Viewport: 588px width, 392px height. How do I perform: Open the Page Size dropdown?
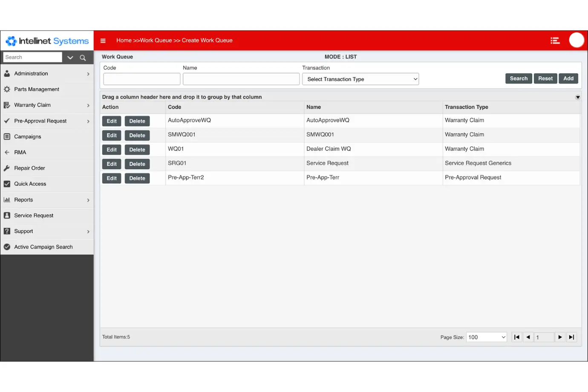487,337
